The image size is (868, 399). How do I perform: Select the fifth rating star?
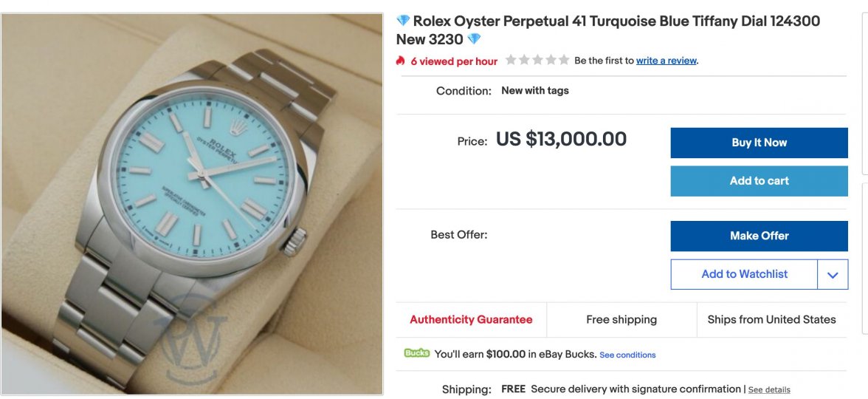[564, 61]
